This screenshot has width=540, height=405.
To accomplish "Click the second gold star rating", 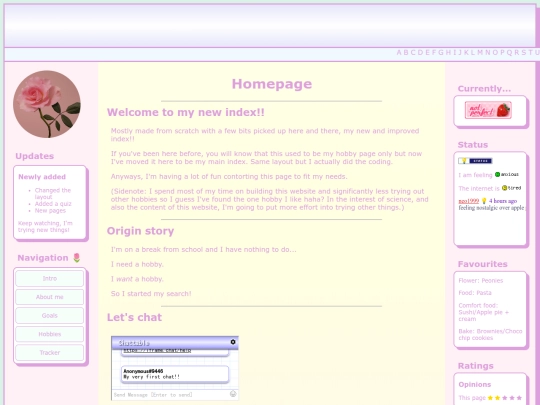I will [x=498, y=398].
